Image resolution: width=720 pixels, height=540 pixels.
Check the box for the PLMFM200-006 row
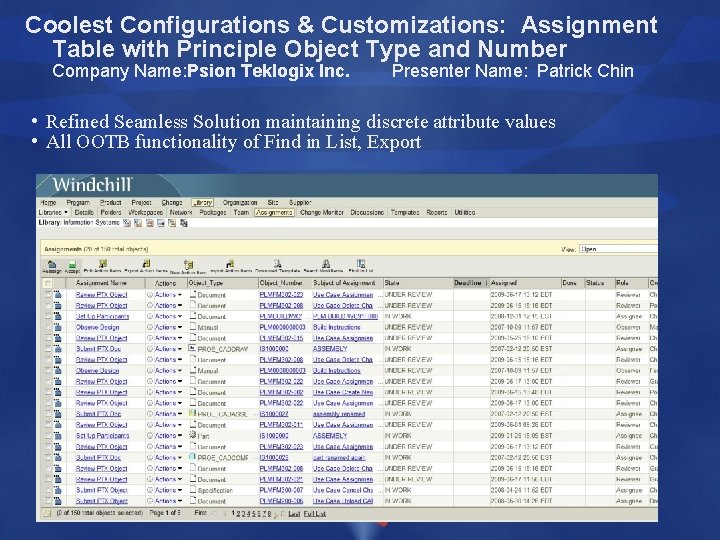point(48,501)
